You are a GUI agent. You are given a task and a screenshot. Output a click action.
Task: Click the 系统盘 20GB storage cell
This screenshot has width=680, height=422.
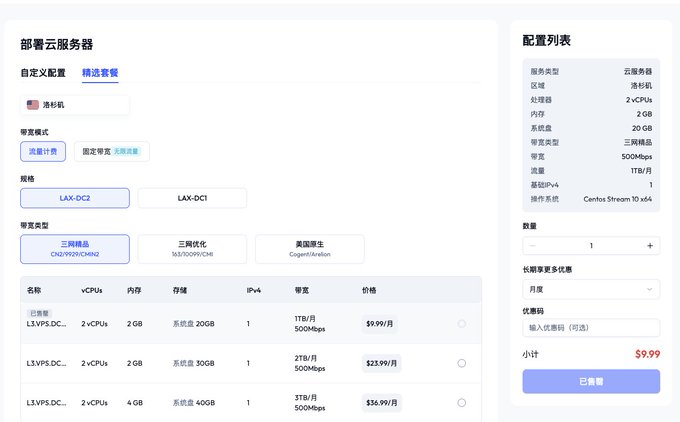point(193,324)
